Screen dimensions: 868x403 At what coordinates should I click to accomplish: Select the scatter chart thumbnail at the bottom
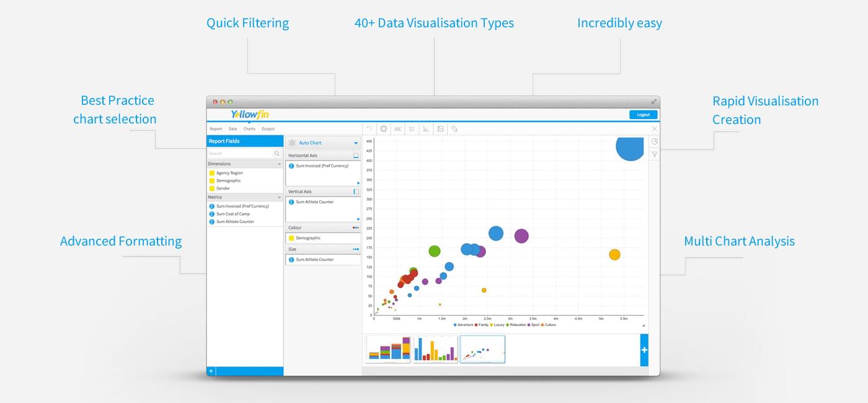point(482,348)
